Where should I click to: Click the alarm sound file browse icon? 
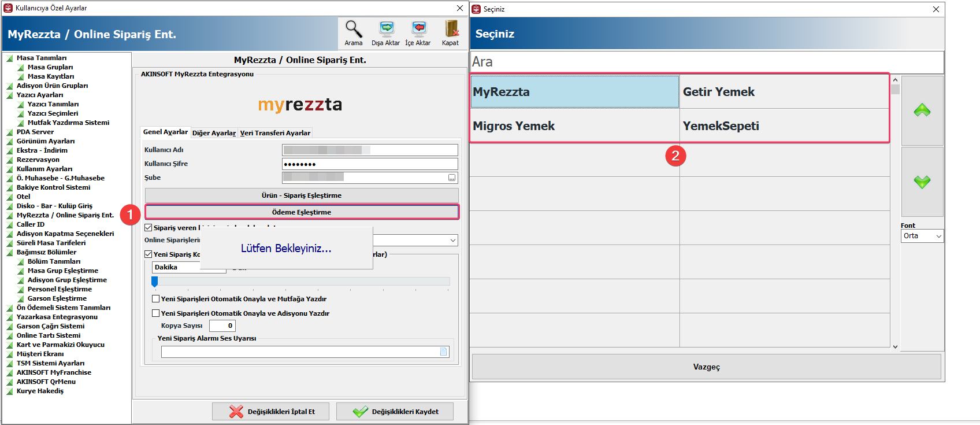tap(444, 352)
